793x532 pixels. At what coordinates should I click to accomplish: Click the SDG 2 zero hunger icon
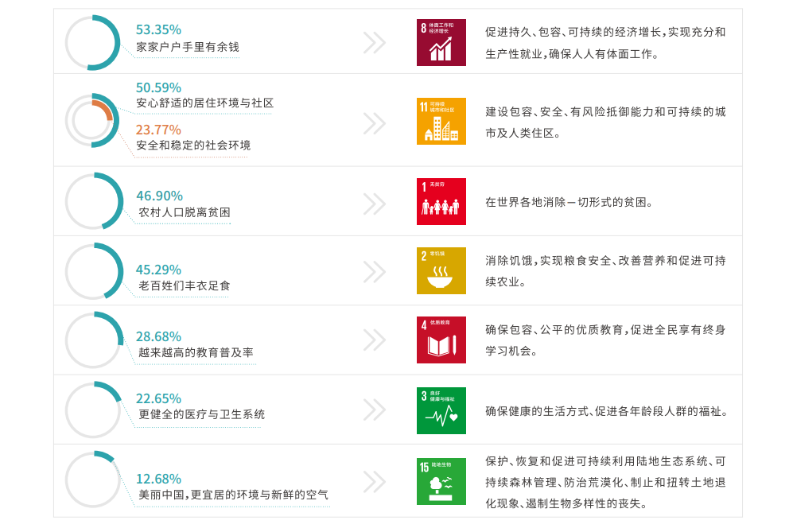click(x=441, y=270)
